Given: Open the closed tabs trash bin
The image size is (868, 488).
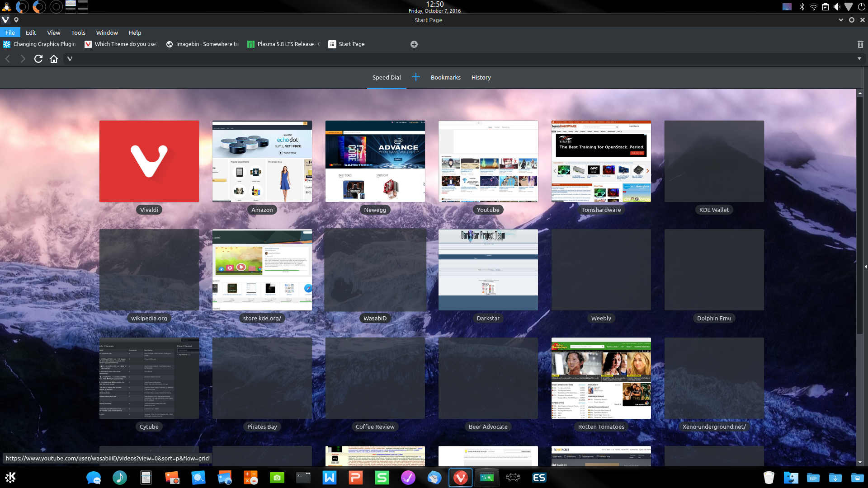Looking at the screenshot, I should pyautogui.click(x=860, y=44).
